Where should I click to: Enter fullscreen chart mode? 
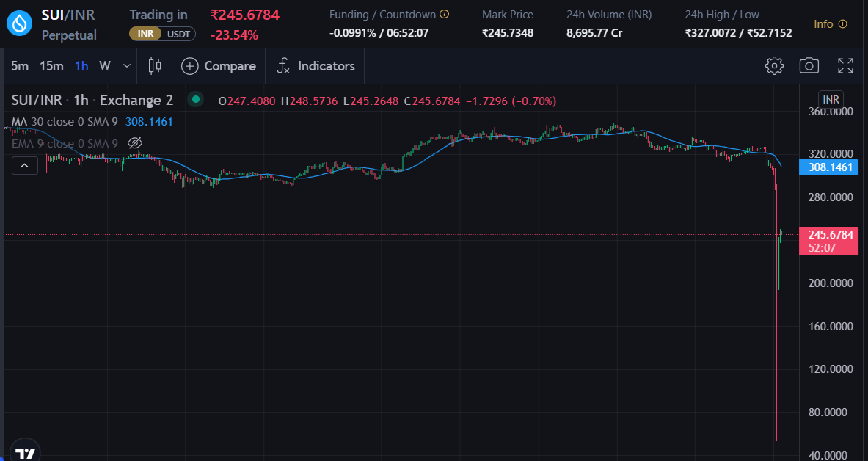click(845, 66)
